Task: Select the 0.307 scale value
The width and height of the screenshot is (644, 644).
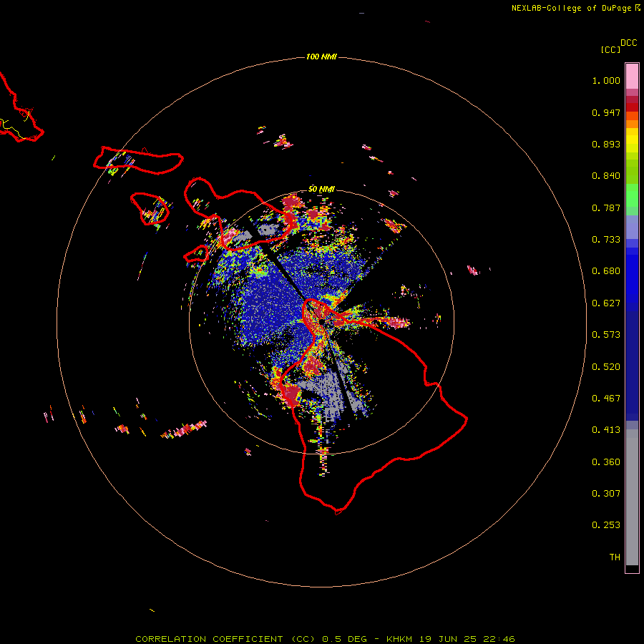Action: tap(606, 494)
